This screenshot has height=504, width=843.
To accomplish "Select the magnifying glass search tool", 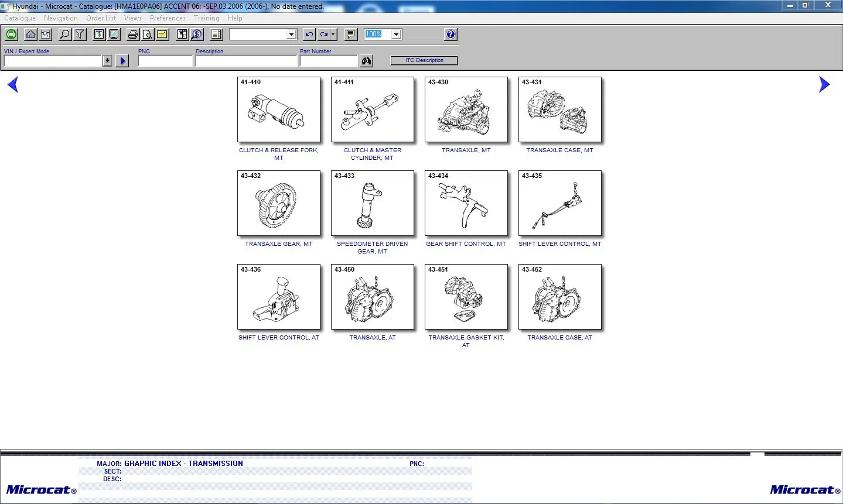I will (x=65, y=35).
